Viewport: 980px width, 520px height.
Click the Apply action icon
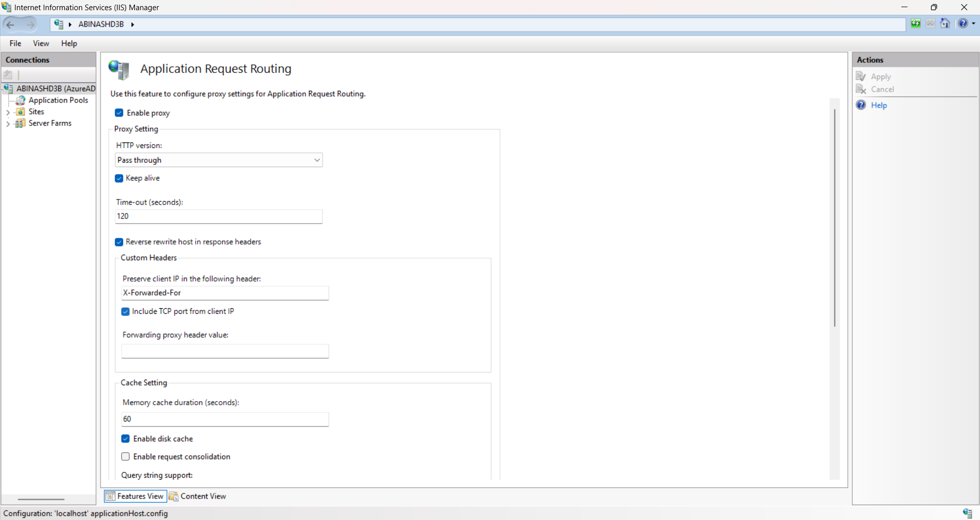[x=861, y=76]
